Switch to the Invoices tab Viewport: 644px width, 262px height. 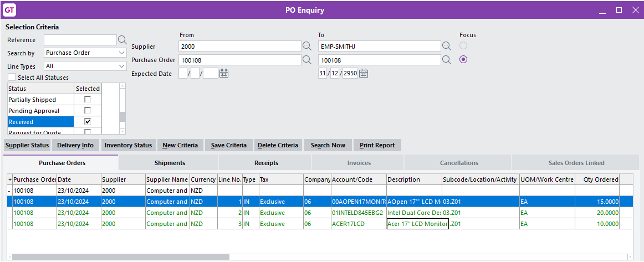click(359, 163)
